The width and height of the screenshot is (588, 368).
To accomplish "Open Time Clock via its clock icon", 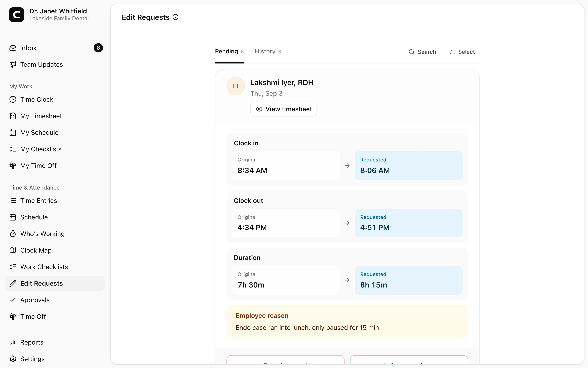I will click(13, 100).
